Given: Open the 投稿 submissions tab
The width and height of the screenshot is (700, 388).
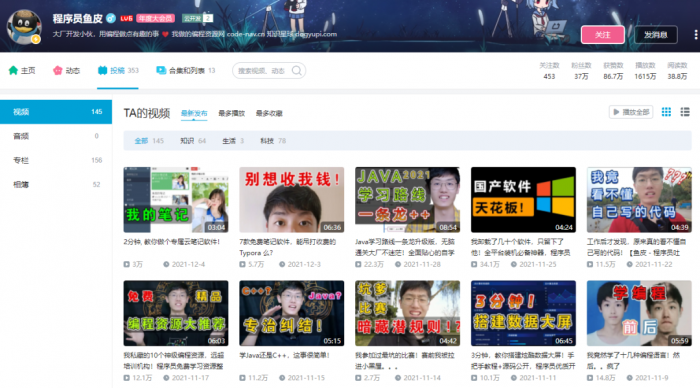Looking at the screenshot, I should pos(118,71).
